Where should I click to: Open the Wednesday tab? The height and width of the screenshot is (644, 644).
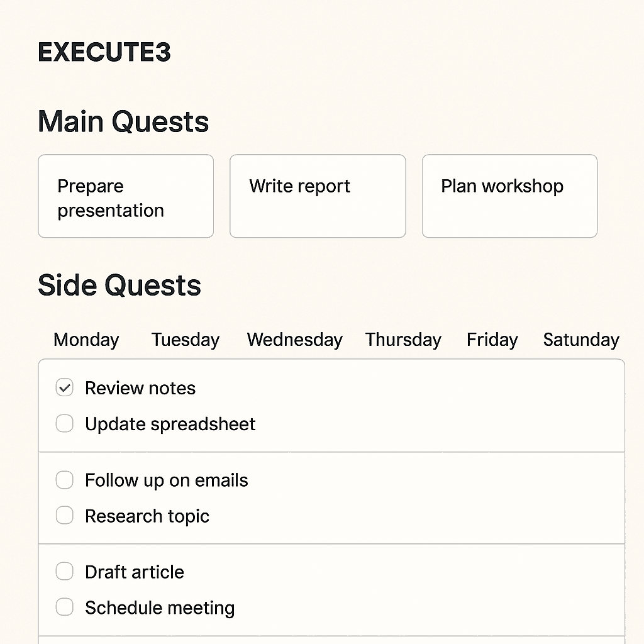294,340
